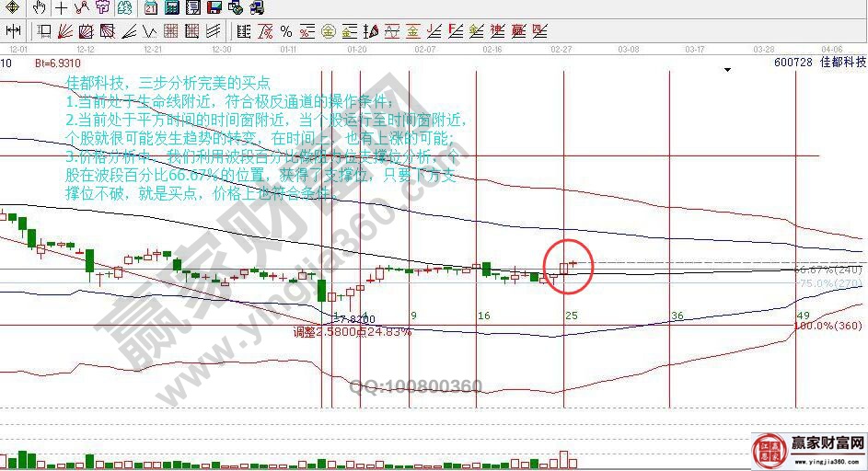Click the time window marker 25
This screenshot has height=471, width=868.
click(571, 316)
